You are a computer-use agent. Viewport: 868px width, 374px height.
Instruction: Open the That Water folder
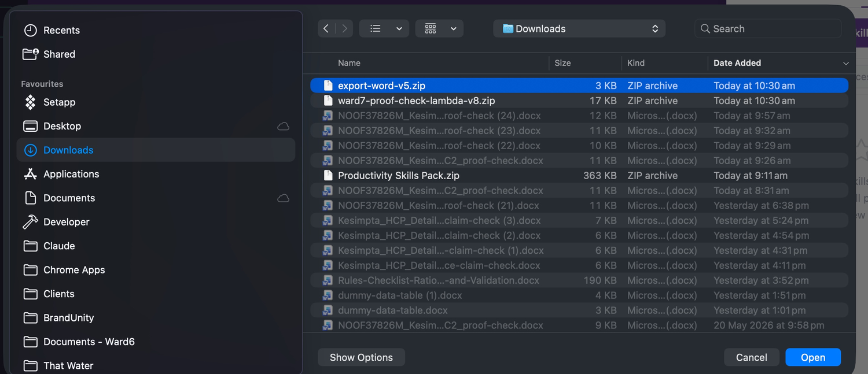[x=156, y=365]
